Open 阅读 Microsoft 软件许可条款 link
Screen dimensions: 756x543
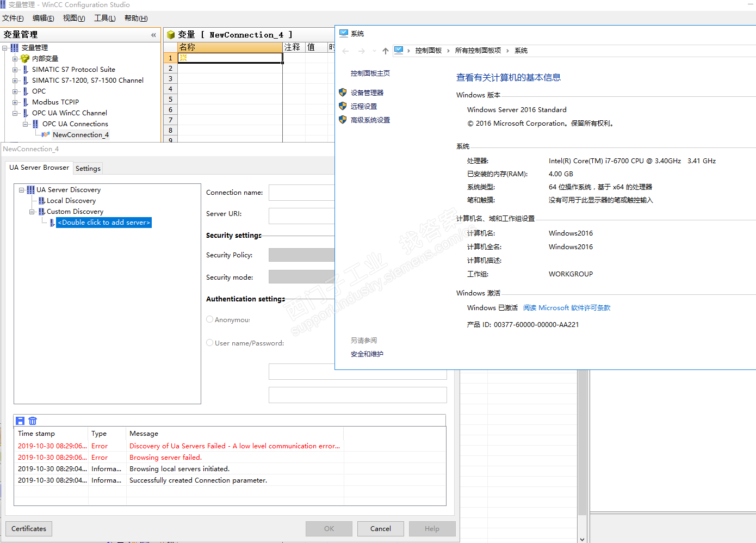pos(567,308)
